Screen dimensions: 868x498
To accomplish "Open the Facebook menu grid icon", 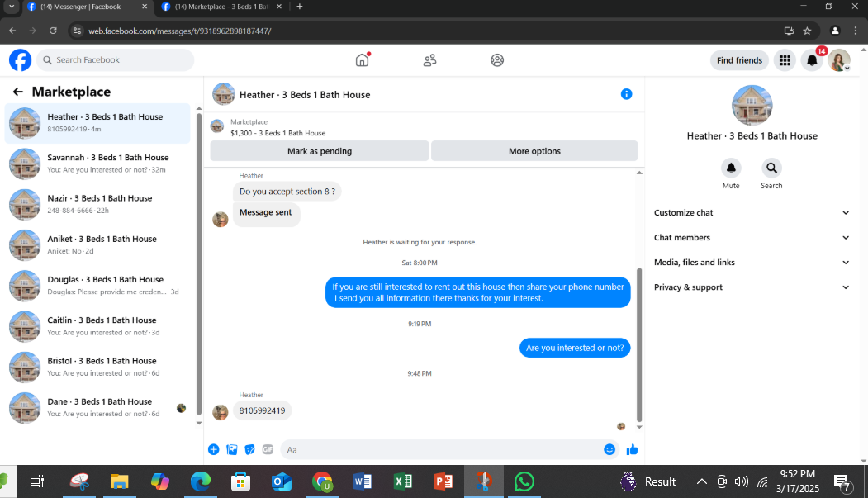I will pos(785,60).
